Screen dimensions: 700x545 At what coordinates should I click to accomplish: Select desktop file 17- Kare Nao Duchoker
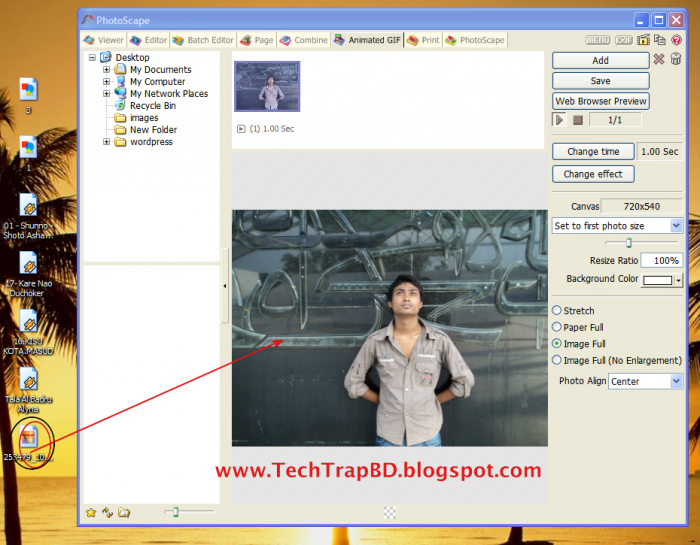[x=29, y=275]
